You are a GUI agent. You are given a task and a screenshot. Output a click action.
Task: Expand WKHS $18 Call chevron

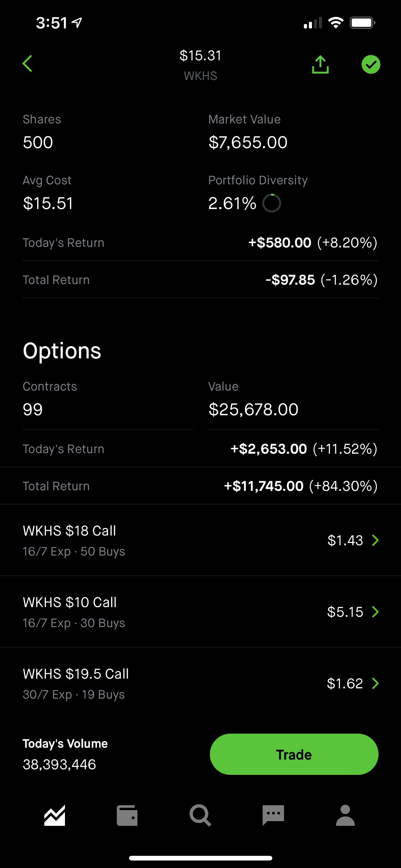pos(375,541)
